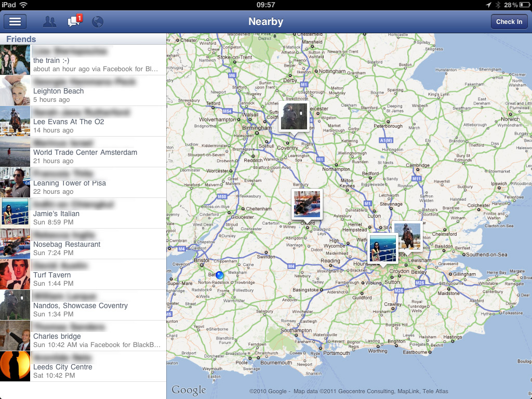The image size is (532, 399).
Task: Open the Turf Tavern check-in
Action: tap(83, 274)
